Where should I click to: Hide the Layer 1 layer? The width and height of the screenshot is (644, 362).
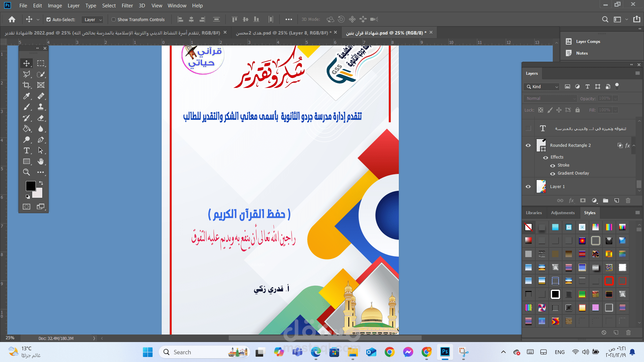[x=528, y=187]
